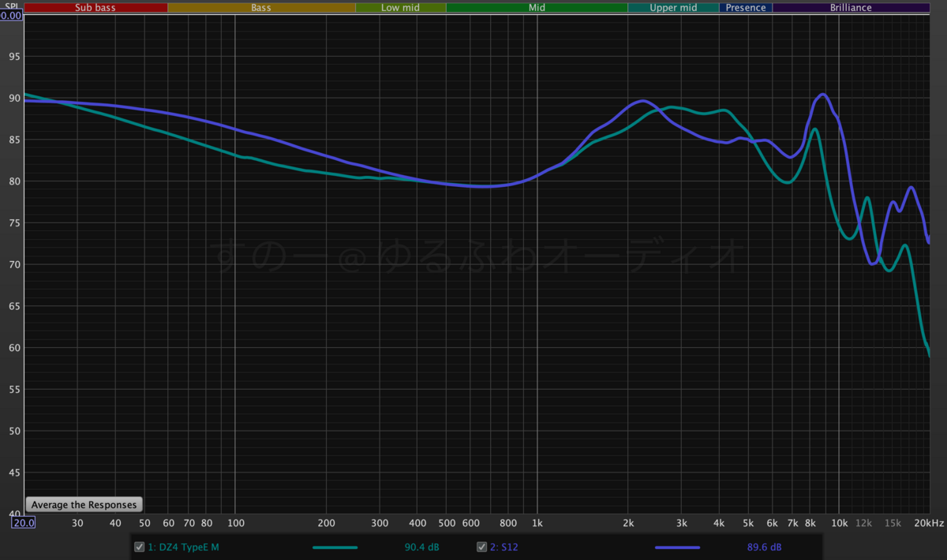This screenshot has height=560, width=947.
Task: Click the Upper mid band label
Action: tap(673, 8)
